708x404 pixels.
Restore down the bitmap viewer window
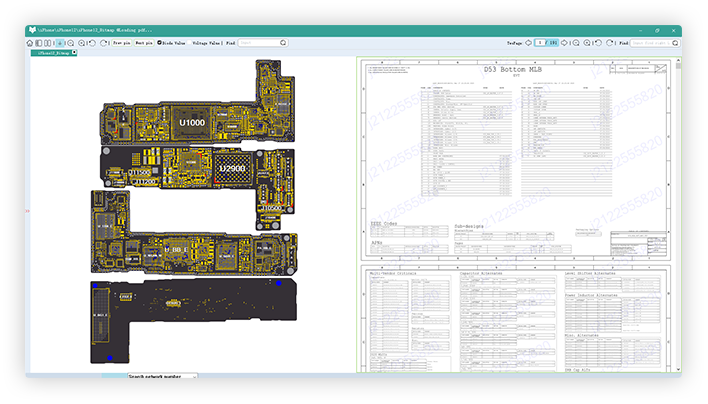point(657,30)
